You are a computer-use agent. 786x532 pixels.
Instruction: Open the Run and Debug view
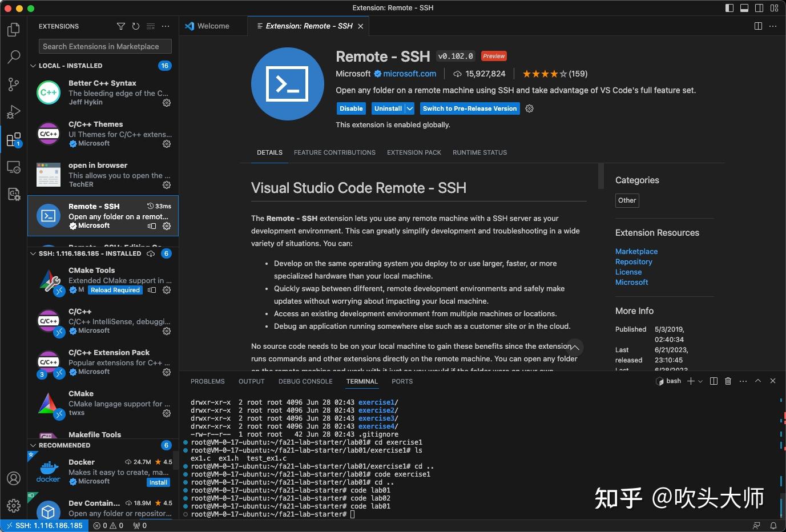click(13, 111)
